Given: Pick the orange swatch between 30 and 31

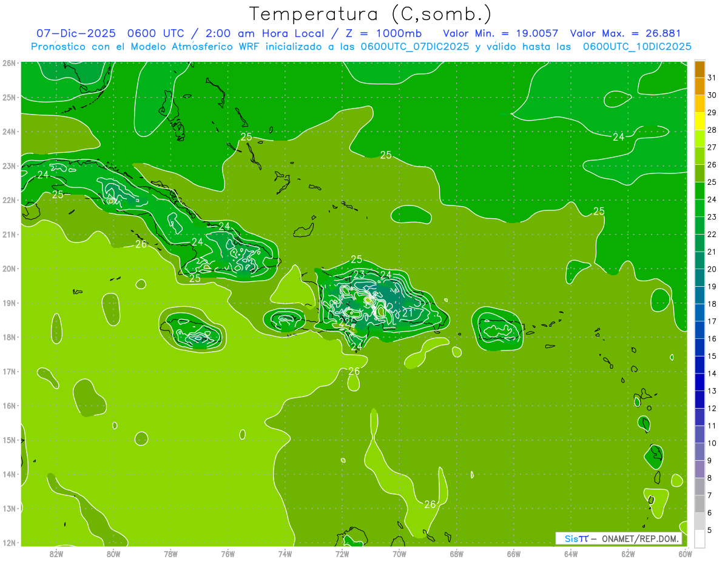Looking at the screenshot, I should [699, 87].
